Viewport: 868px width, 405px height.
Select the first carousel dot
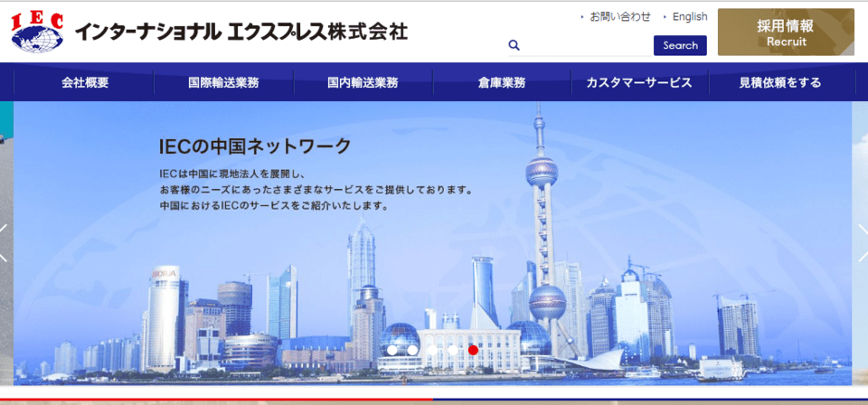(x=392, y=350)
